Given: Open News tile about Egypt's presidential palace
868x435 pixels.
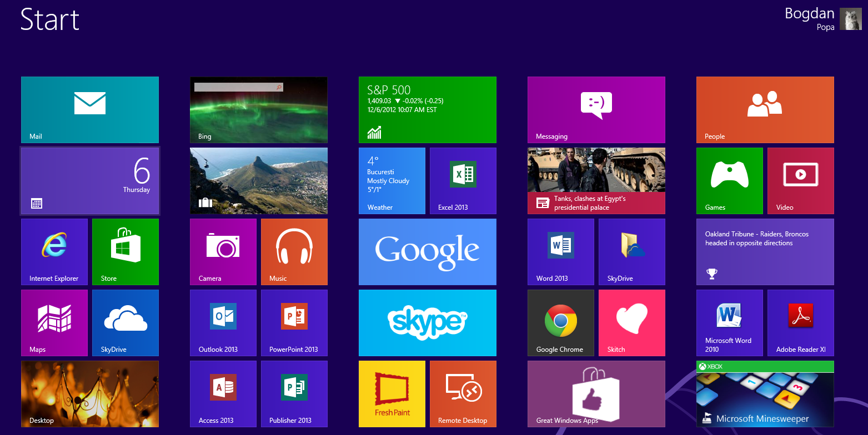Looking at the screenshot, I should (596, 181).
